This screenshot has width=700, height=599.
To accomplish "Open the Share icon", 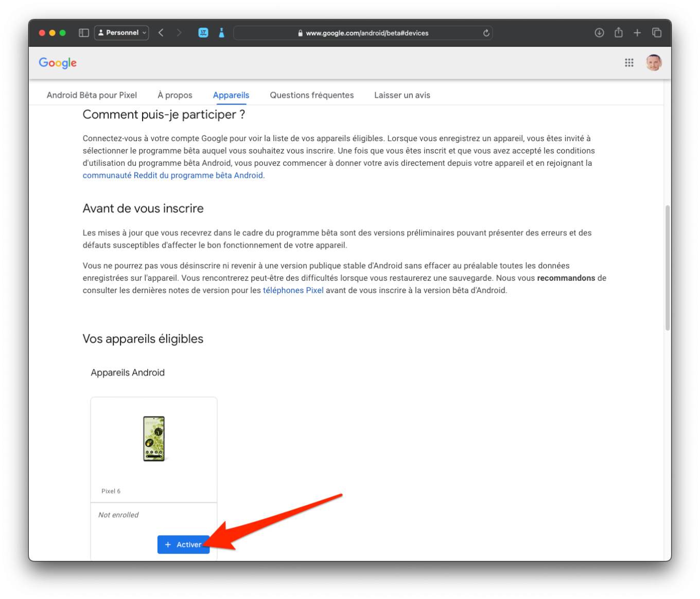I will pyautogui.click(x=618, y=33).
